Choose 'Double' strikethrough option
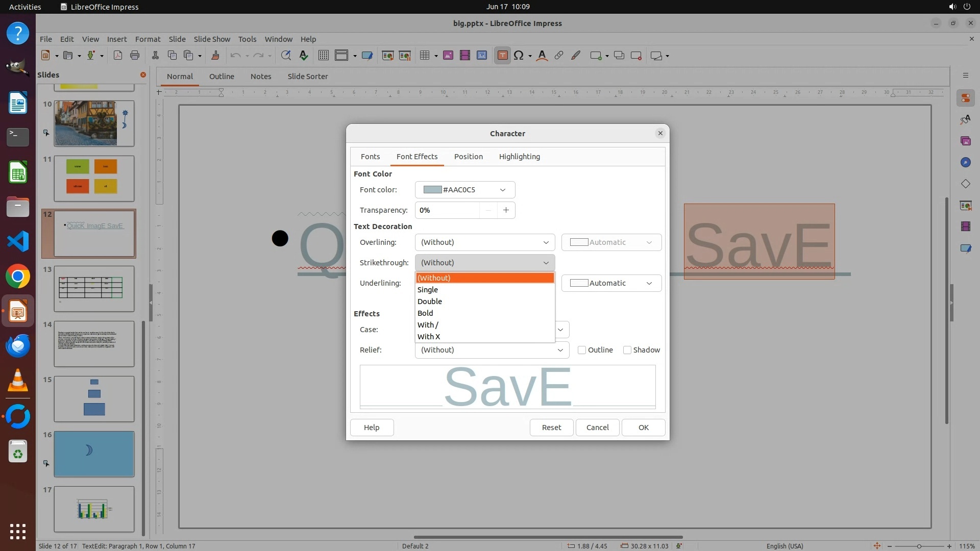The image size is (980, 551). pyautogui.click(x=430, y=302)
